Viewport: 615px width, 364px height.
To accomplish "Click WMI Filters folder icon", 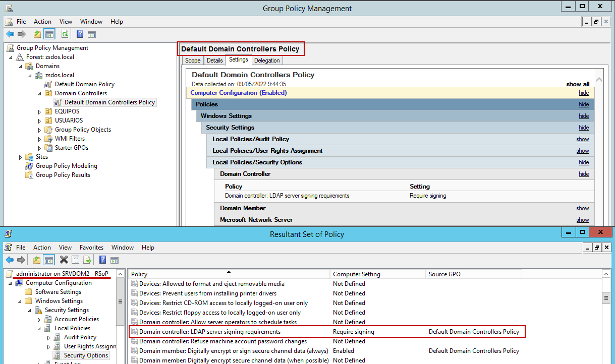I will [49, 139].
